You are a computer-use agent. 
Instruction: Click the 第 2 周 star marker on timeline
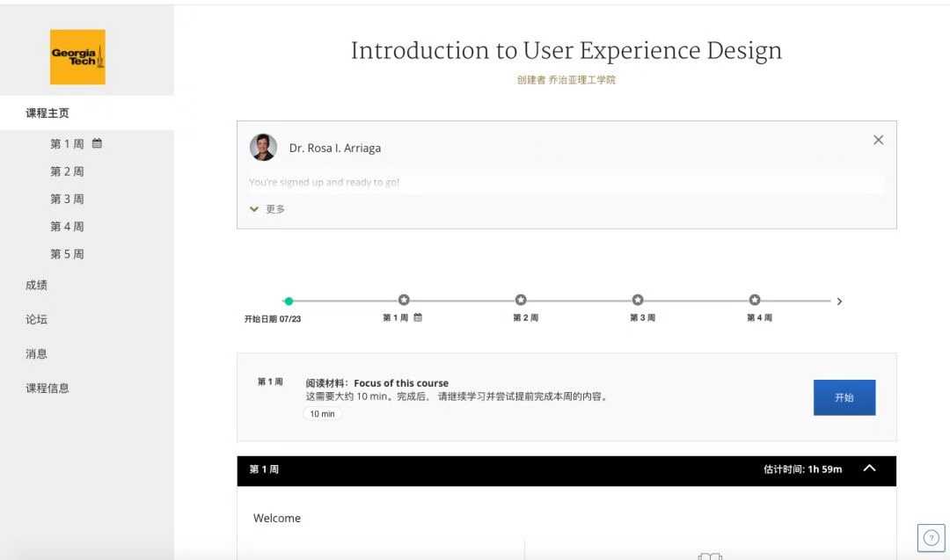[521, 301]
